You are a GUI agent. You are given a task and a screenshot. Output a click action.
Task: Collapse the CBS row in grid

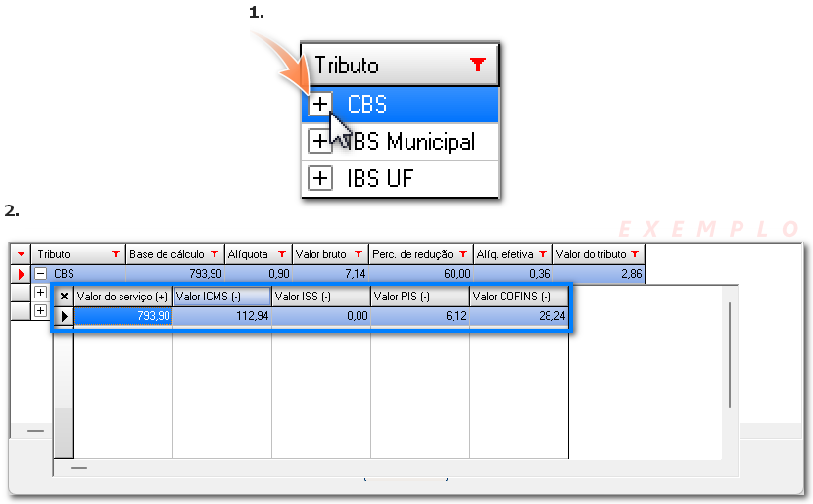pos(40,273)
